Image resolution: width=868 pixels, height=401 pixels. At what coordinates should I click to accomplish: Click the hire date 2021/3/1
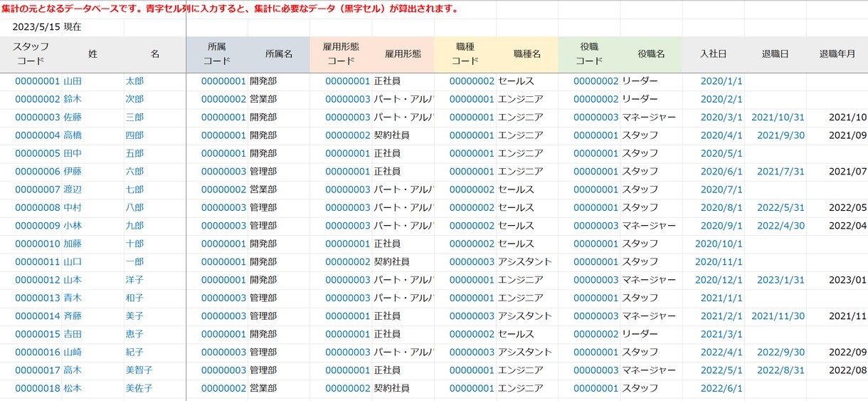[721, 334]
